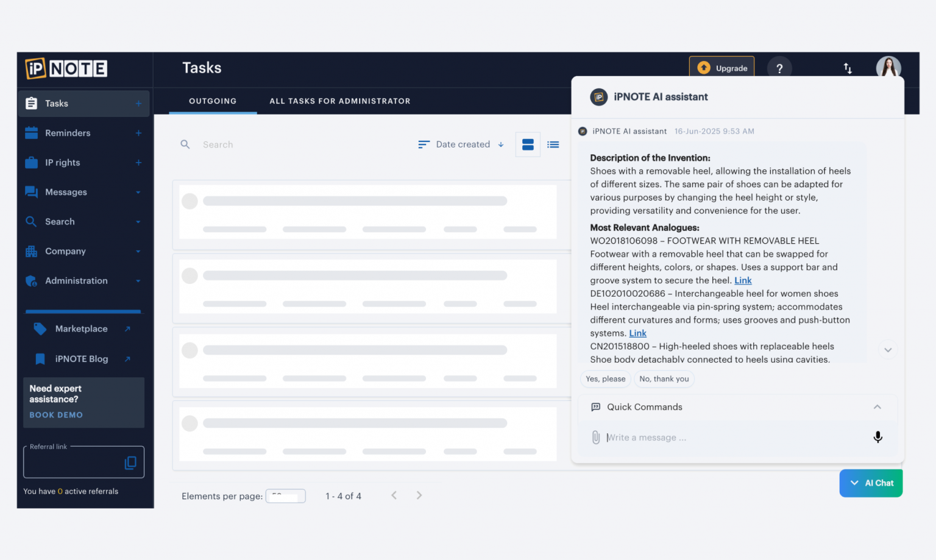The height and width of the screenshot is (560, 936).
Task: Open the Messages section icon
Action: pos(32,192)
